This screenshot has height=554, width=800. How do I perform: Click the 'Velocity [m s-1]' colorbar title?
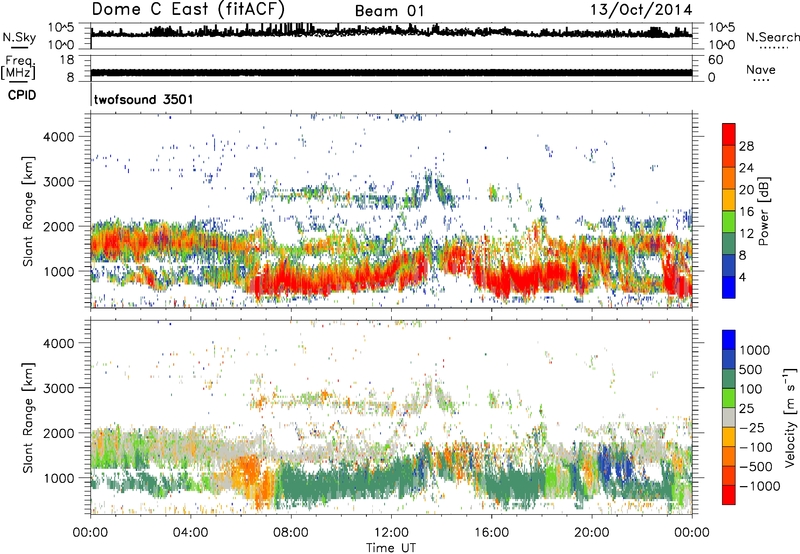pyautogui.click(x=790, y=417)
